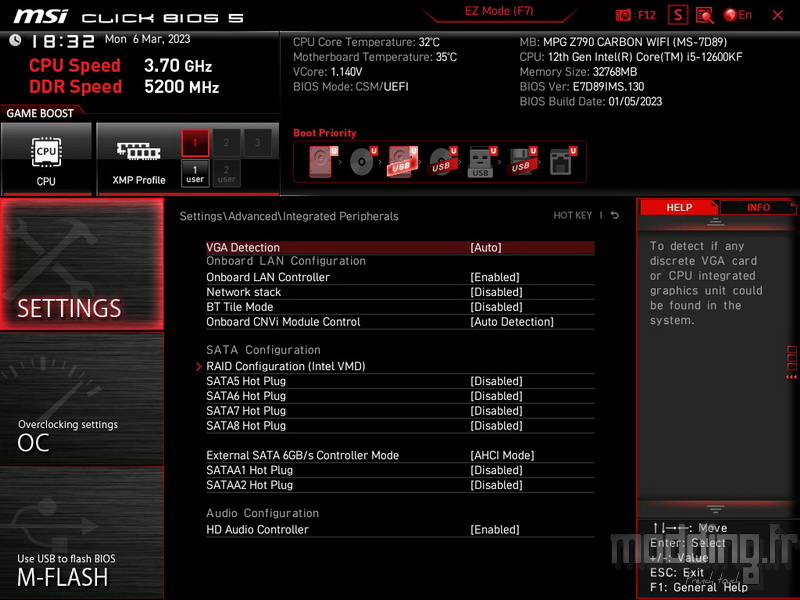Select the USB optical drive boot icon
The height and width of the screenshot is (600, 800).
point(442,162)
